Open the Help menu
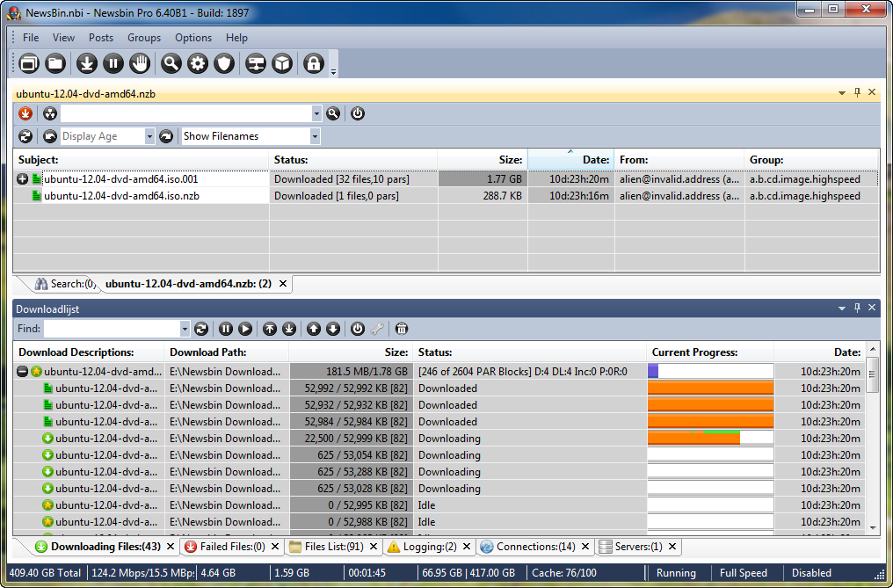The image size is (893, 588). coord(236,38)
